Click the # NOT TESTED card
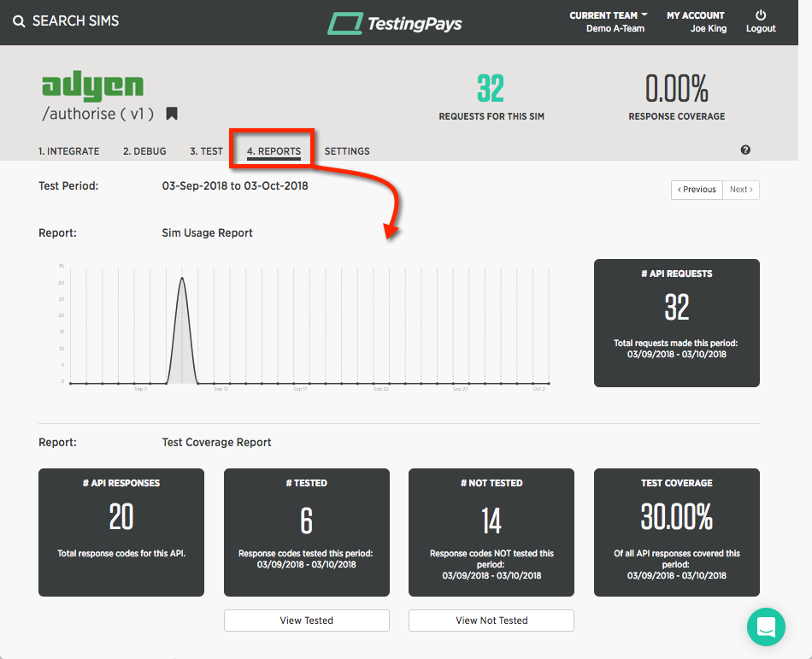Viewport: 812px width, 659px height. (491, 532)
